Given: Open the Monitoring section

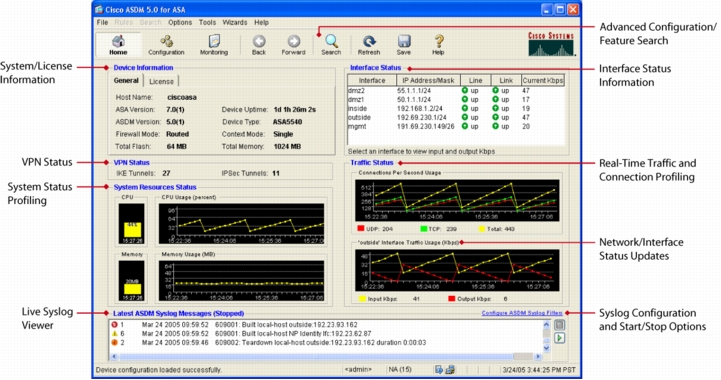Looking at the screenshot, I should (x=214, y=45).
